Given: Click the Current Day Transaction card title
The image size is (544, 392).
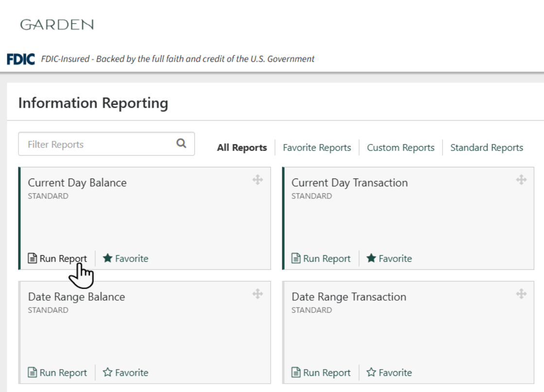Looking at the screenshot, I should point(349,182).
